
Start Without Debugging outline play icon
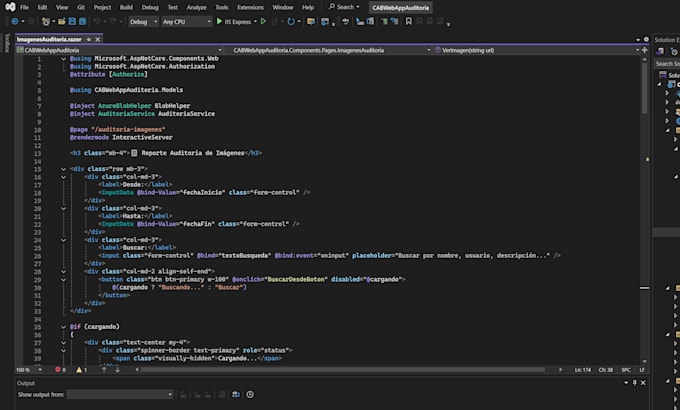[x=263, y=21]
